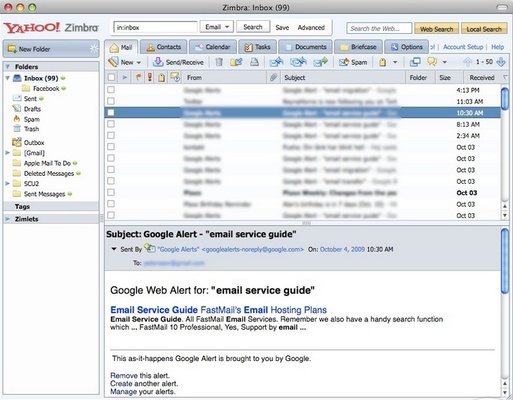Open the Help link

tap(497, 47)
